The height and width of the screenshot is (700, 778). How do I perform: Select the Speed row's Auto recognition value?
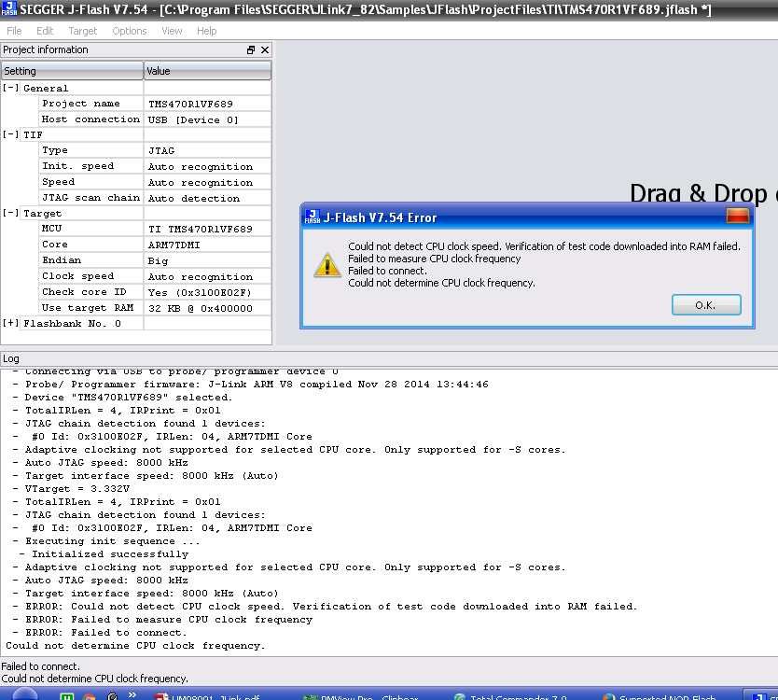[201, 182]
